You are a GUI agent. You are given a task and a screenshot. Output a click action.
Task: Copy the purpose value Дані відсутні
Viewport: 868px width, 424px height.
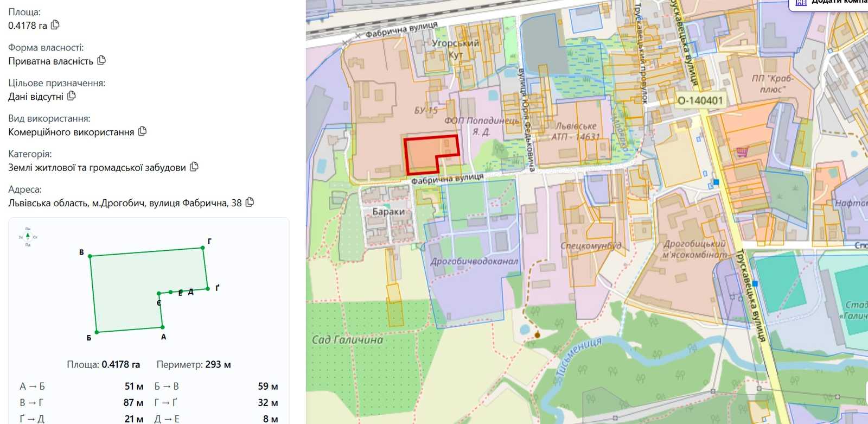pos(71,96)
